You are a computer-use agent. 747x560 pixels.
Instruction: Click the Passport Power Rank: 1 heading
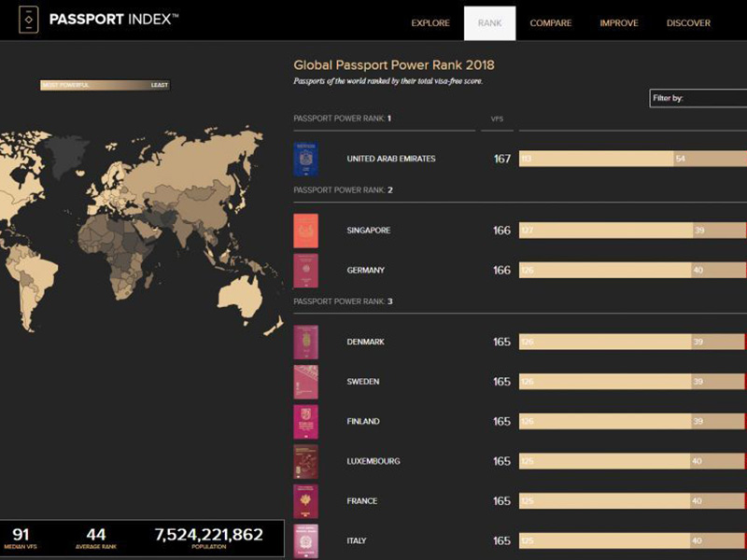(343, 119)
